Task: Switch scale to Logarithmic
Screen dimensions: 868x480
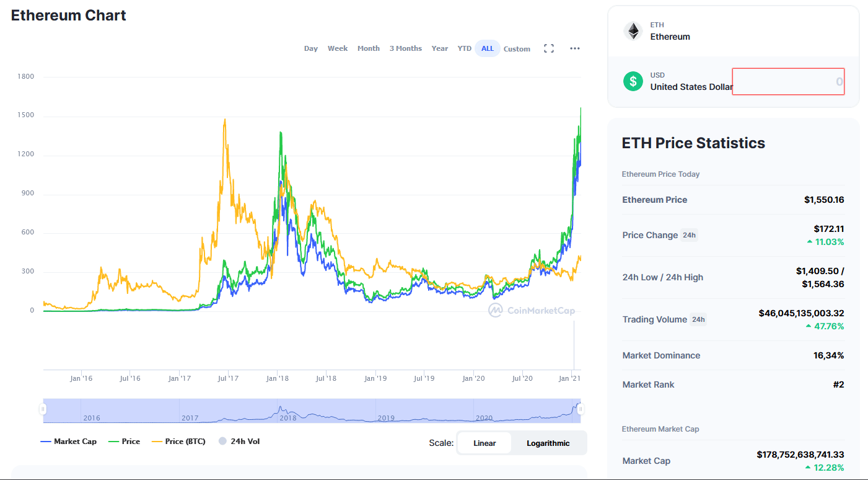Action: pos(548,443)
